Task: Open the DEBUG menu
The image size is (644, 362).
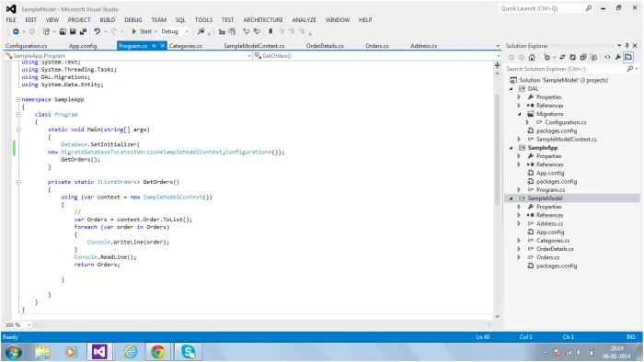Action: click(x=133, y=19)
